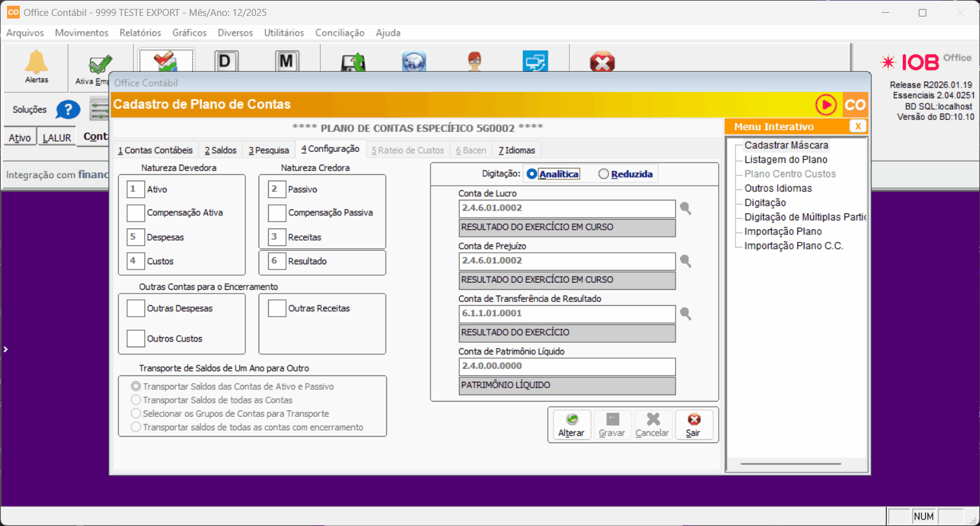Select the Reduzida digitação option

click(x=603, y=174)
